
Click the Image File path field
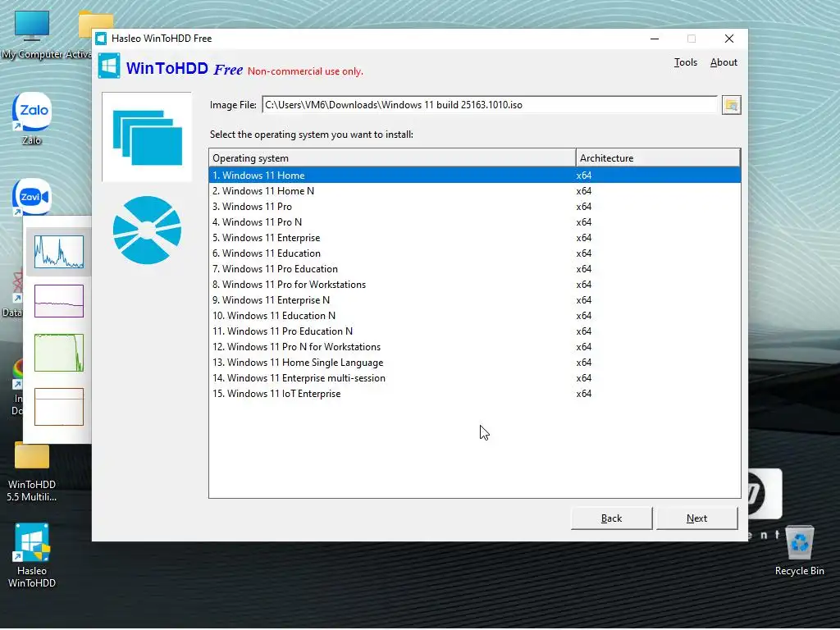pyautogui.click(x=489, y=105)
